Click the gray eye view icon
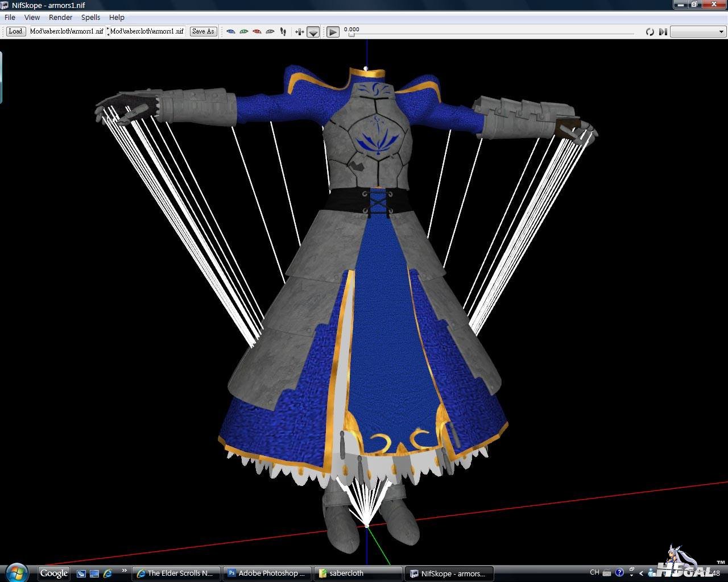Screen dimensions: 728x582 click(x=270, y=31)
